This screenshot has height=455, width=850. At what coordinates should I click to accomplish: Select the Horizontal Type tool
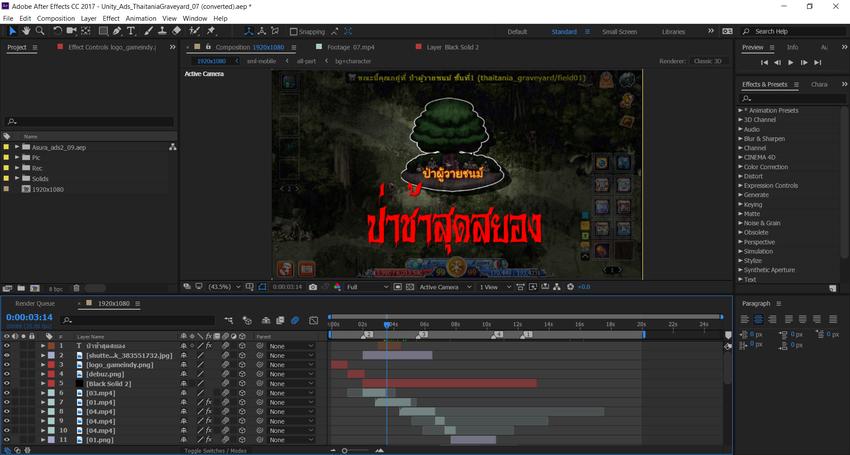pos(131,31)
